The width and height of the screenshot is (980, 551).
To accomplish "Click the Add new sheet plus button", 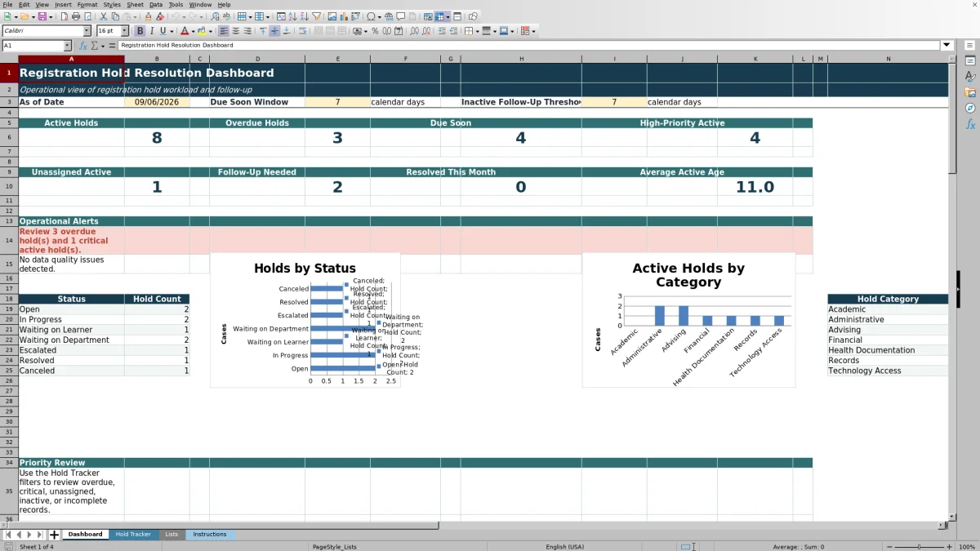I will [x=54, y=535].
